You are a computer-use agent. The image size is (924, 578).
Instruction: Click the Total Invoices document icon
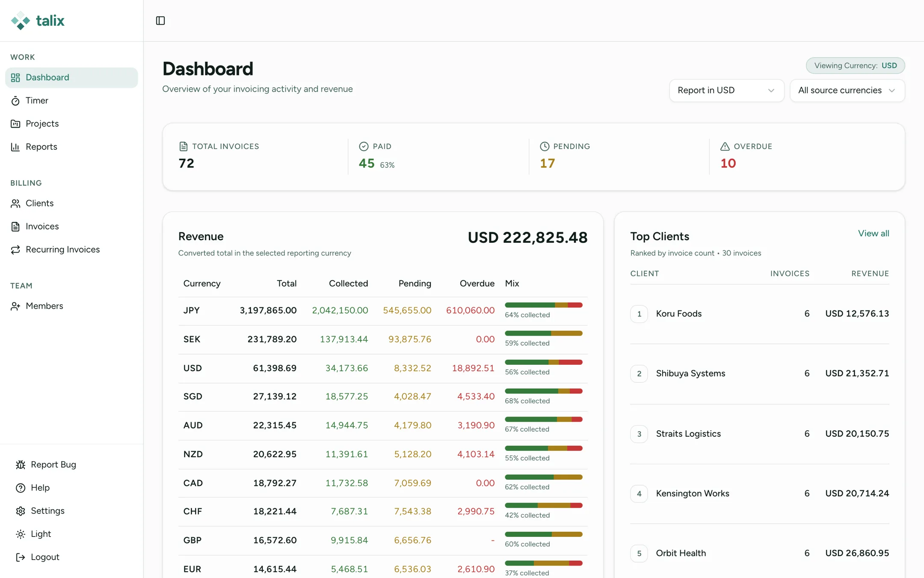pos(183,146)
